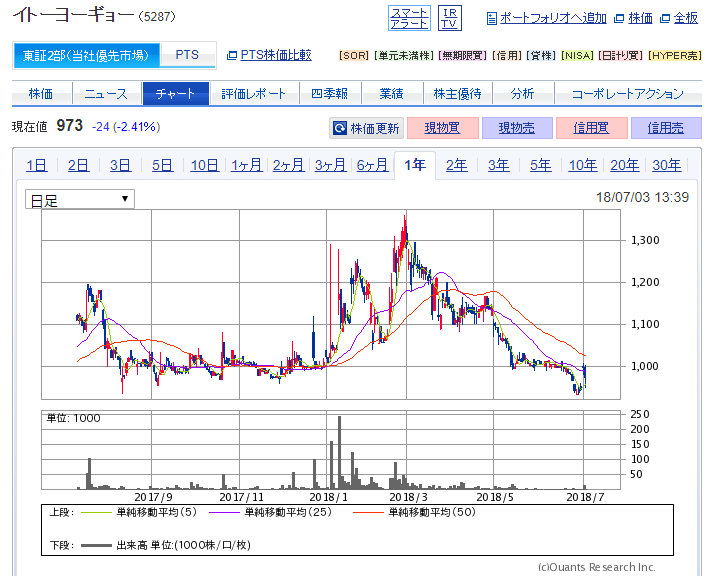711x576 pixels.
Task: Select the 10年 chart period
Action: (583, 165)
